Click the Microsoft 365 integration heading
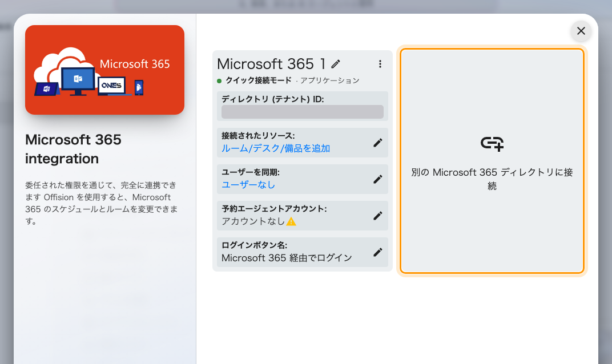Screen dimensions: 612x364 pos(74,149)
